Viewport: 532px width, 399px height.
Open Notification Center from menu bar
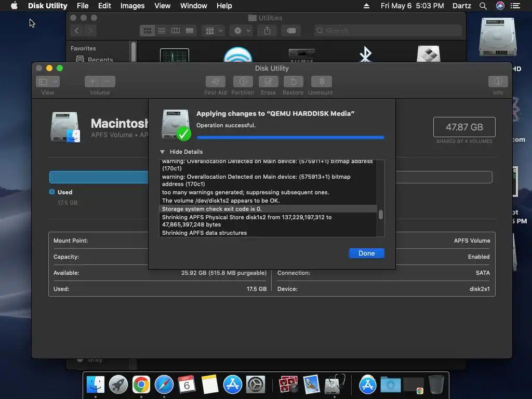pyautogui.click(x=515, y=6)
